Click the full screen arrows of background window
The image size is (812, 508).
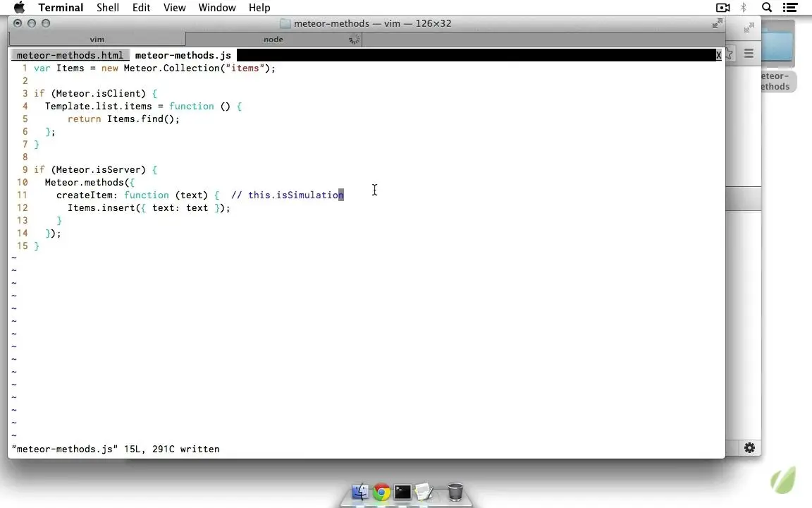click(x=749, y=28)
